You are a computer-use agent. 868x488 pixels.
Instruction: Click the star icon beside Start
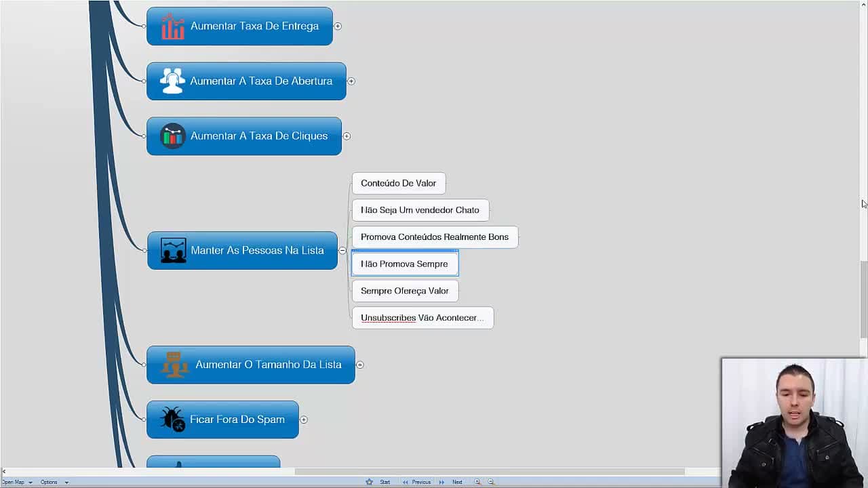point(370,482)
